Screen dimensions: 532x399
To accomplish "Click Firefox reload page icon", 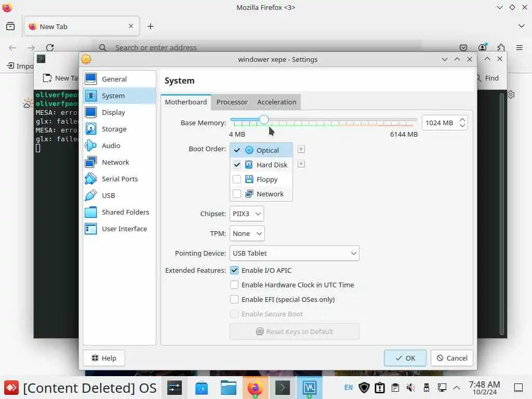I will [50, 47].
